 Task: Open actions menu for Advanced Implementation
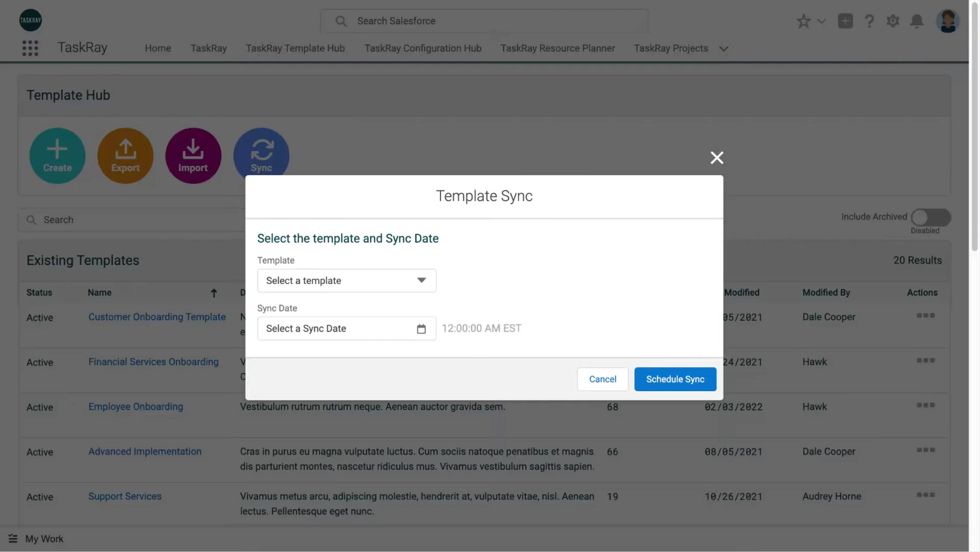point(926,450)
